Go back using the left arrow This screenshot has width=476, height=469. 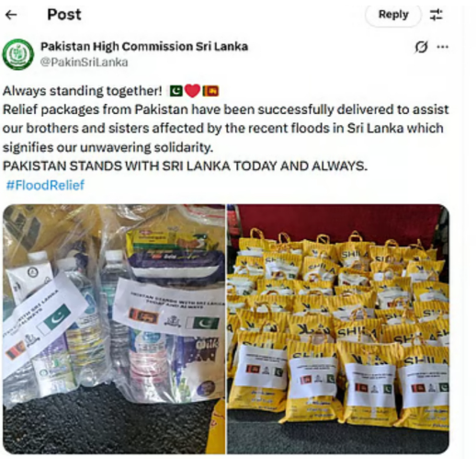tap(11, 15)
